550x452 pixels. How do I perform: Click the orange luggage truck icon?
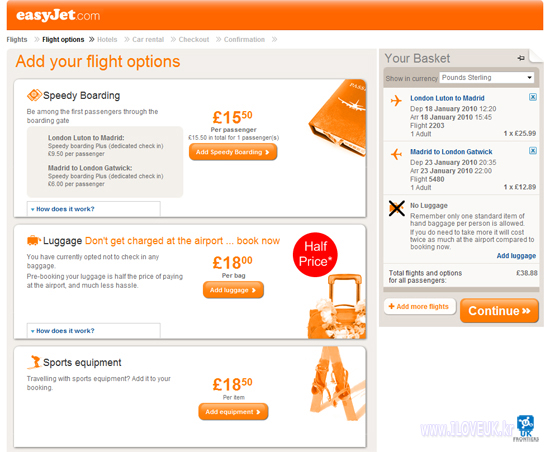[34, 241]
